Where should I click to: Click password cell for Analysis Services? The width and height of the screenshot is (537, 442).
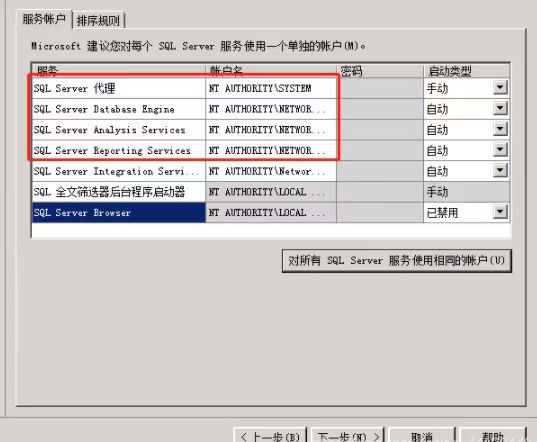(x=380, y=130)
